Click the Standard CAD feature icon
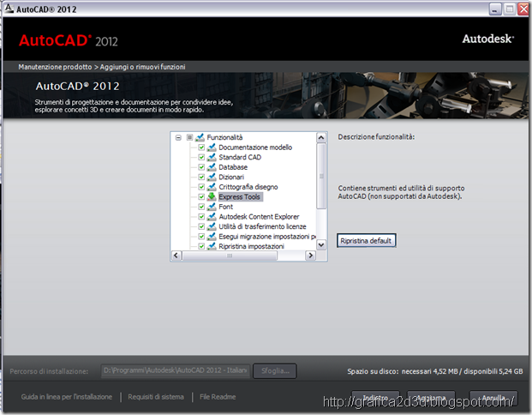This screenshot has width=532, height=415. point(212,157)
